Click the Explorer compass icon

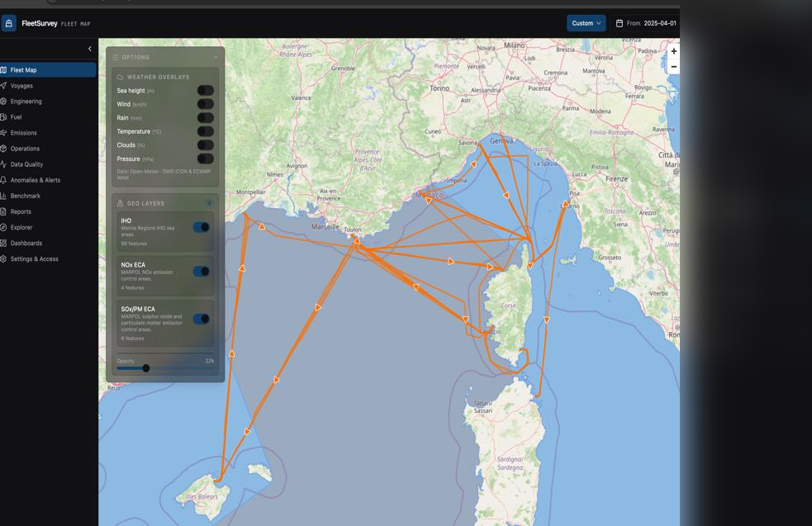pos(3,227)
